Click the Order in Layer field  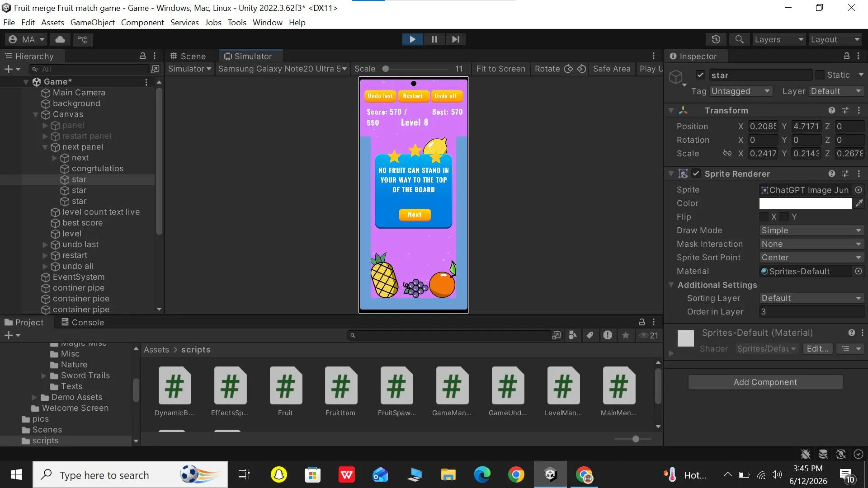pos(811,312)
